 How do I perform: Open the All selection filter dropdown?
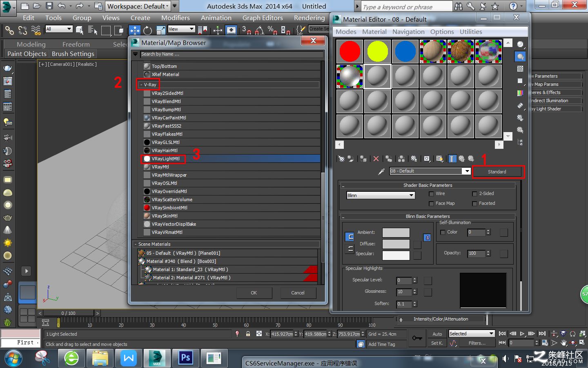[59, 29]
